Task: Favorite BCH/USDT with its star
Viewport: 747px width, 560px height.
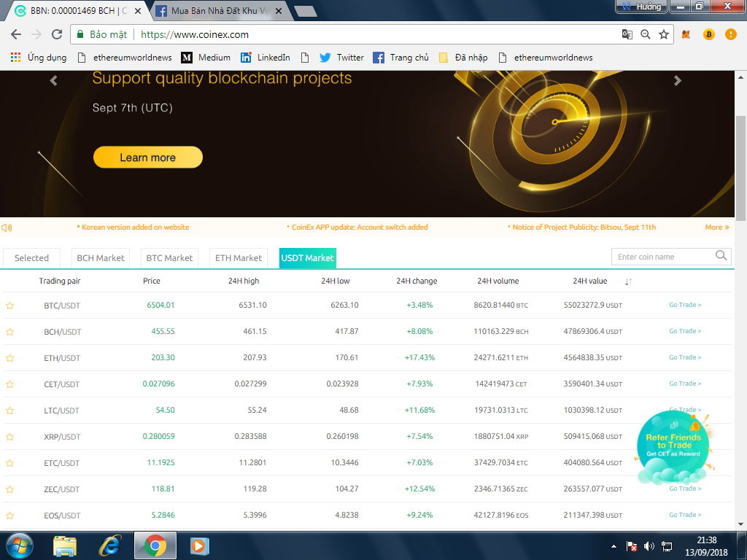Action: pos(10,332)
